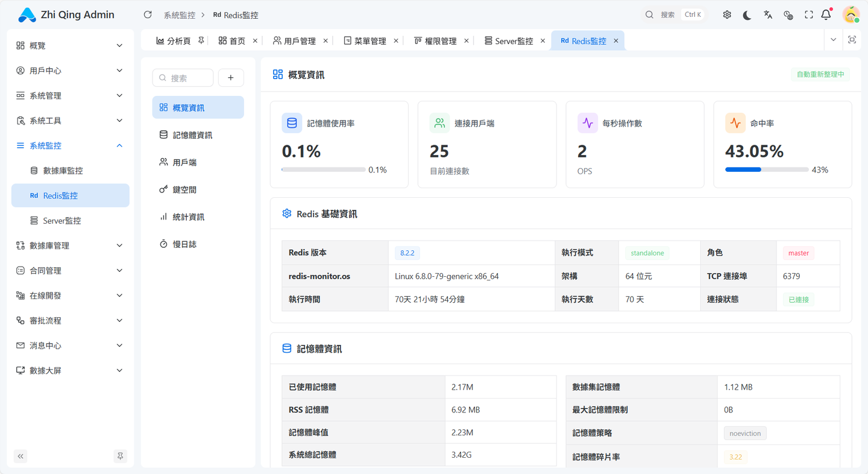Click the 記憶體使用率 progress bar

coord(324,169)
